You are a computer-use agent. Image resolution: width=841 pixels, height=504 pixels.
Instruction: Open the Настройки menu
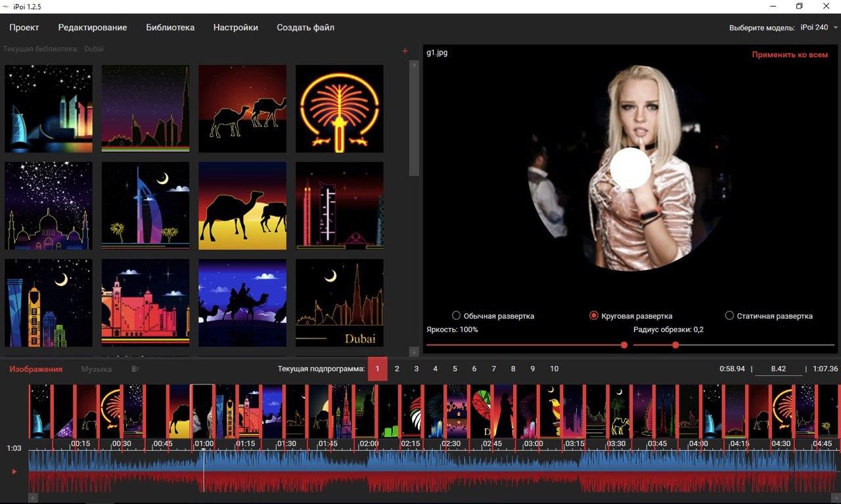236,28
